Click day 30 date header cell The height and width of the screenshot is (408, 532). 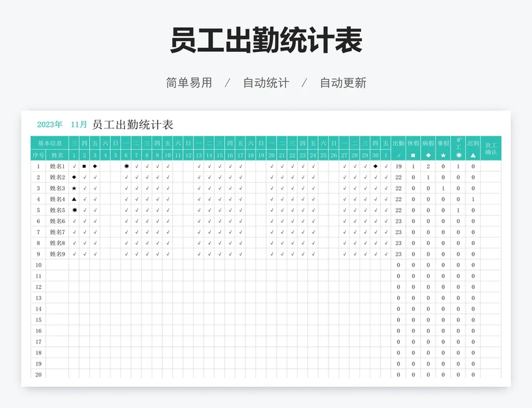375,156
